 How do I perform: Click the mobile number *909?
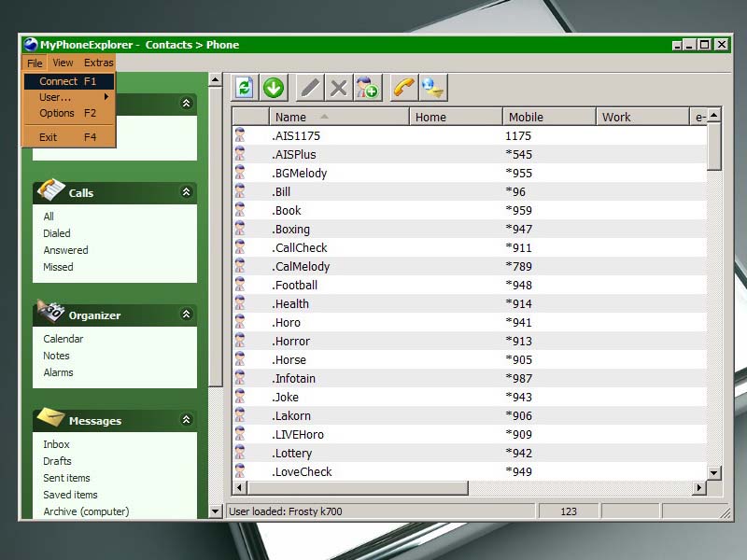point(519,434)
